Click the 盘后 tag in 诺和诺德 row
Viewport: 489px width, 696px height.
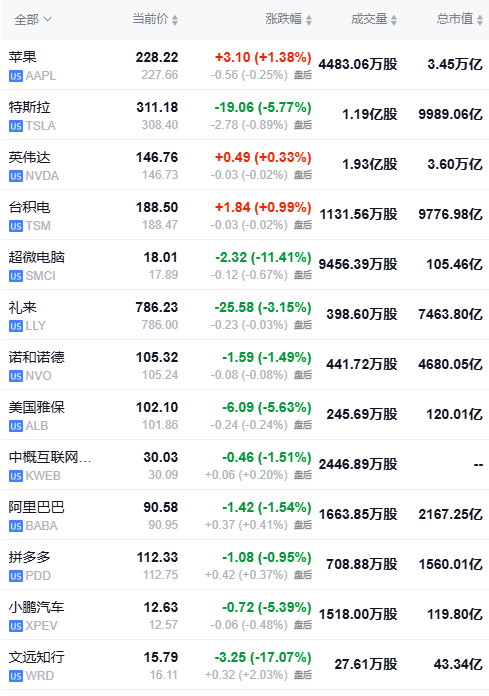(303, 375)
